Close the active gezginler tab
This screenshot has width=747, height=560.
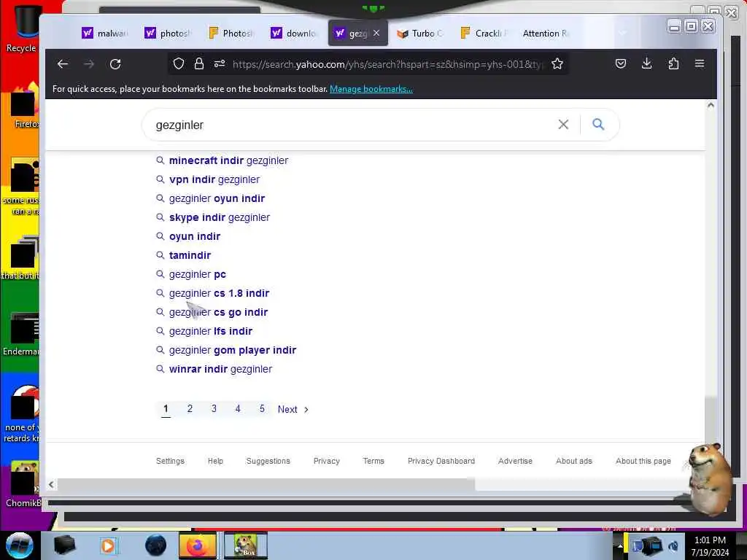click(376, 33)
